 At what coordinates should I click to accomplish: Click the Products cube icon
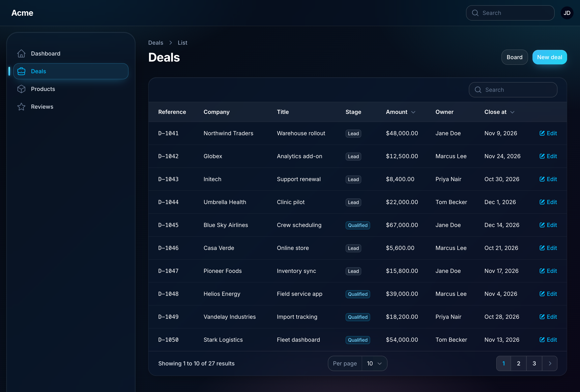click(x=22, y=89)
